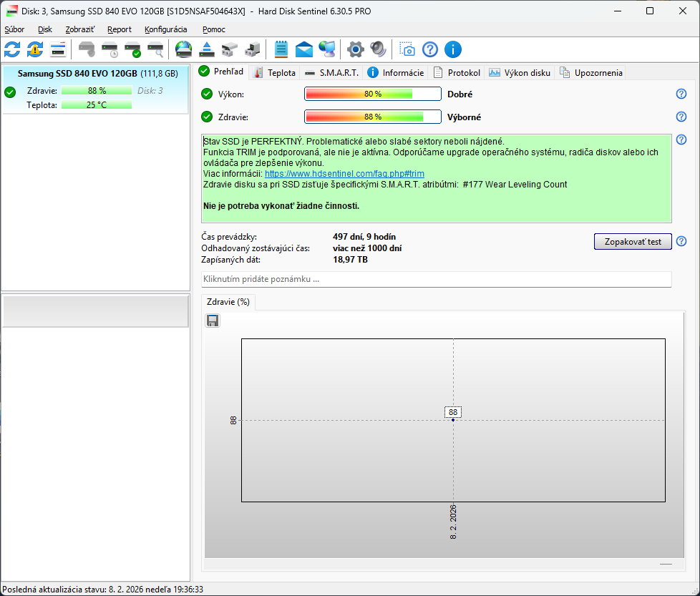
Task: Switch to the Teplota tab
Action: (x=275, y=73)
